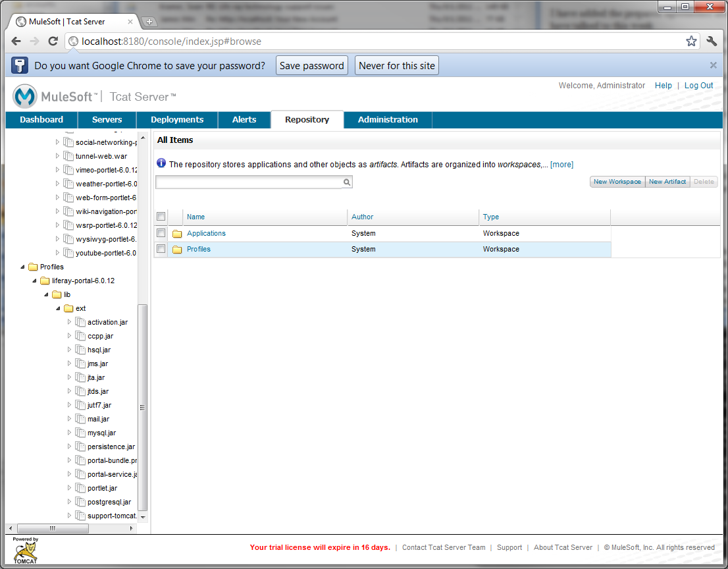Screen dimensions: 728x569
Task: Click the Profiles folder icon in tree
Action: 32,267
